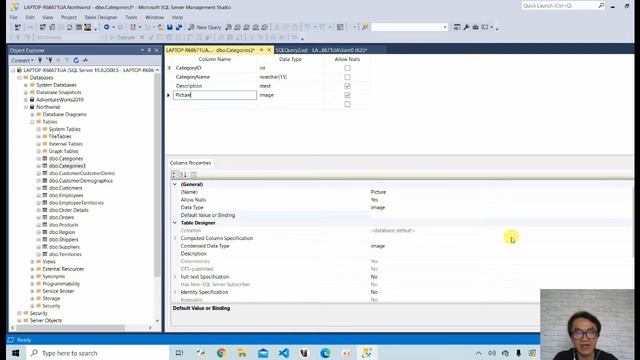Viewport: 640px width, 360px height.
Task: Select the CategoryName column name cell
Action: click(x=215, y=77)
